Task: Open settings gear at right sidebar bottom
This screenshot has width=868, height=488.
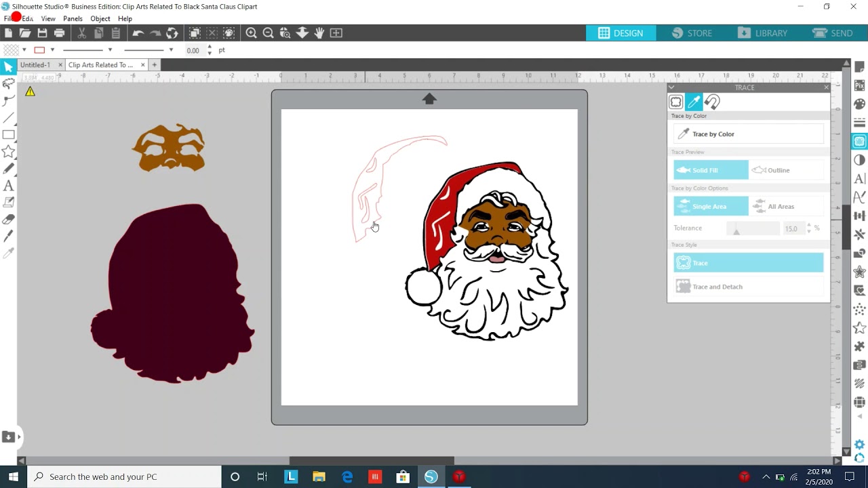Action: (x=860, y=445)
